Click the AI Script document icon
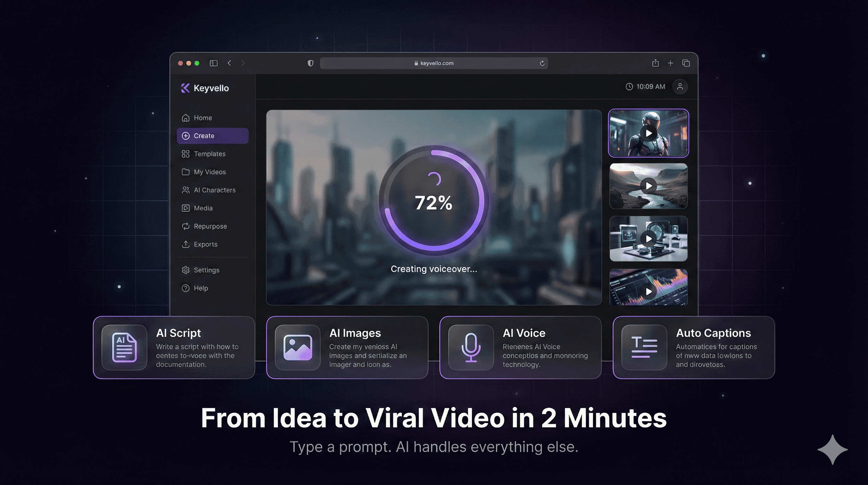Screen dimensions: 868x485 124,347
